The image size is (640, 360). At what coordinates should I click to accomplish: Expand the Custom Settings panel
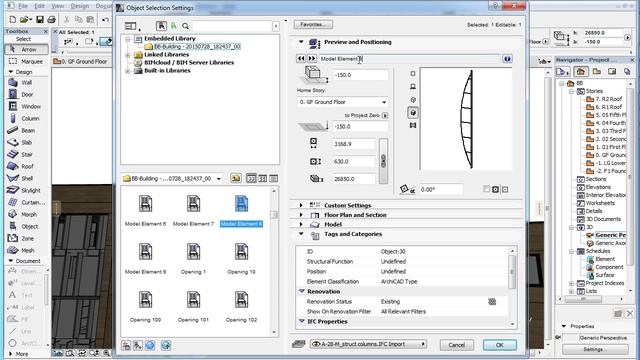pyautogui.click(x=301, y=205)
